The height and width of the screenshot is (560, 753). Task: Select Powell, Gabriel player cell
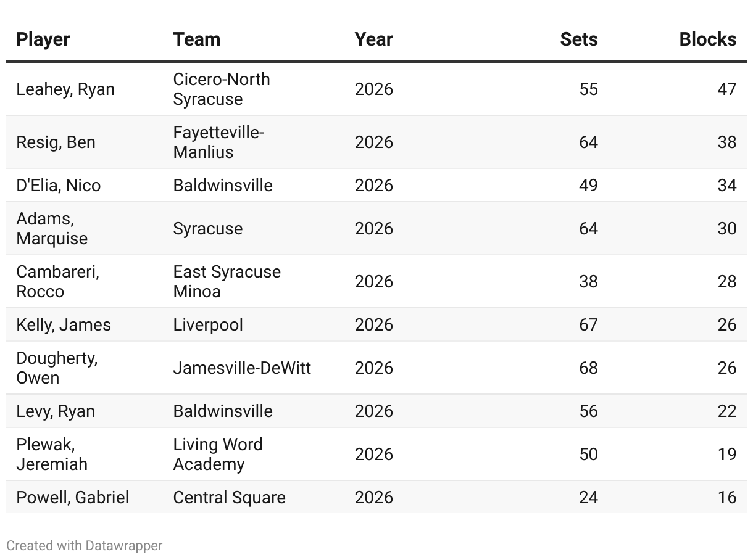[72, 498]
